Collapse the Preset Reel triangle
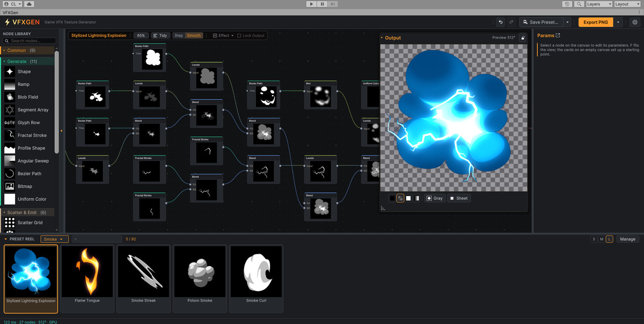 click(x=6, y=239)
